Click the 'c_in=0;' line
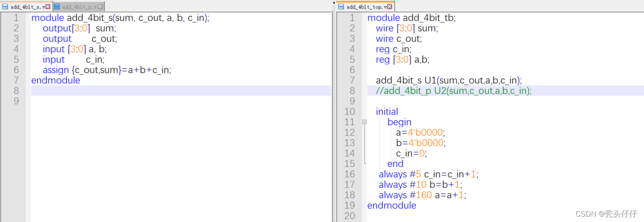 [x=411, y=153]
